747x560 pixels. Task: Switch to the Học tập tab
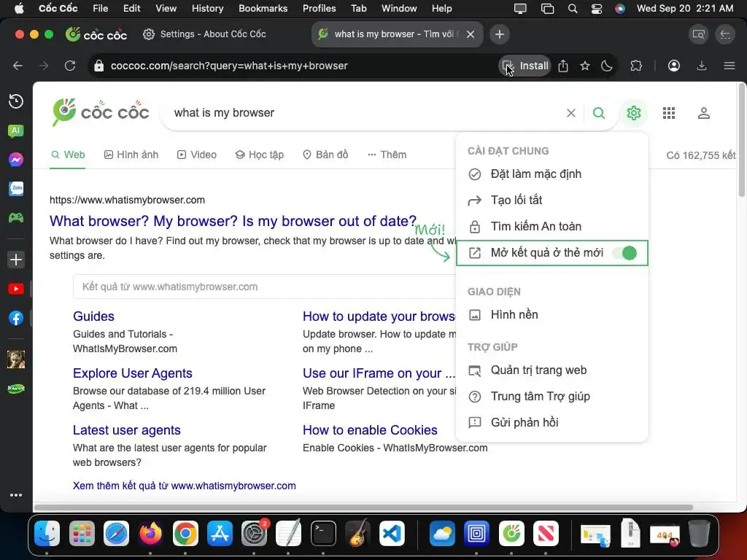point(260,155)
